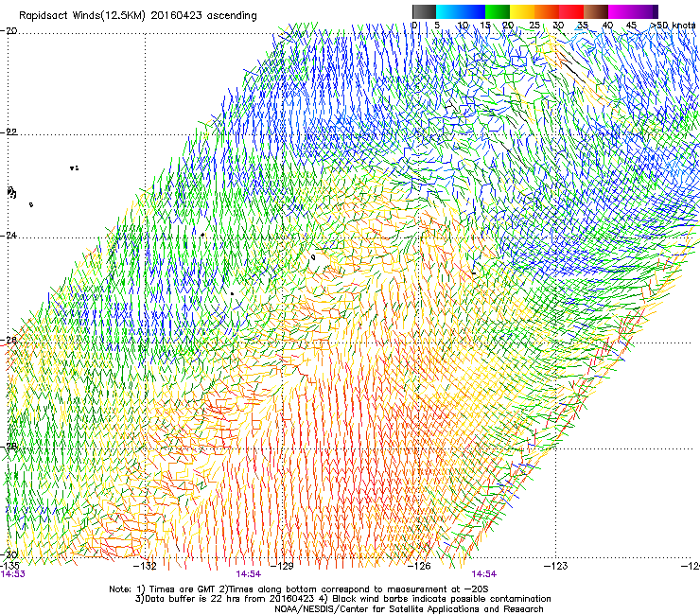Click the green 15-20 knots legend segment
The height and width of the screenshot is (615, 700).
(498, 11)
